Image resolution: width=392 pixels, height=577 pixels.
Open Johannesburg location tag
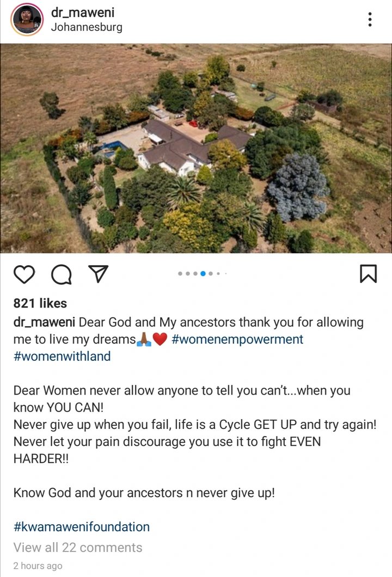(x=87, y=28)
